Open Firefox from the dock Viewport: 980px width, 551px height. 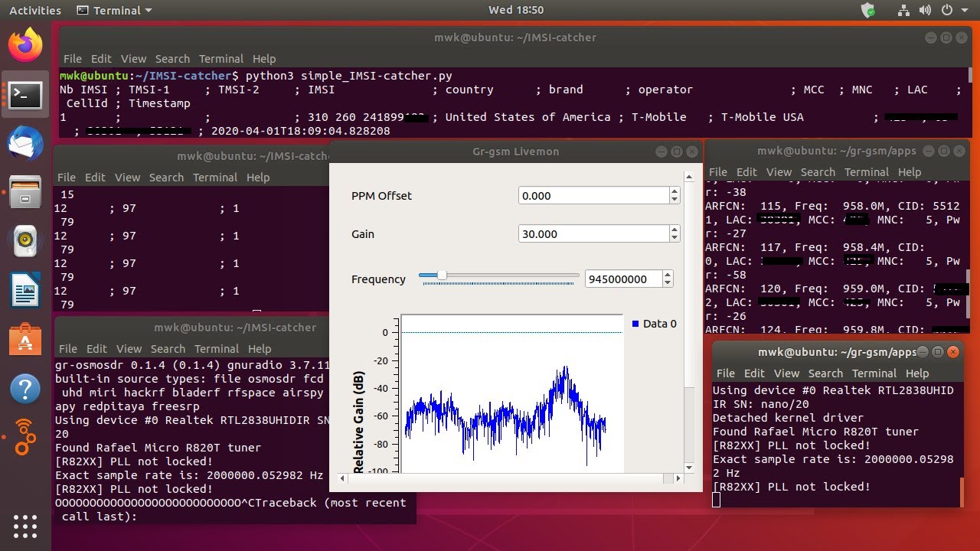pyautogui.click(x=25, y=46)
